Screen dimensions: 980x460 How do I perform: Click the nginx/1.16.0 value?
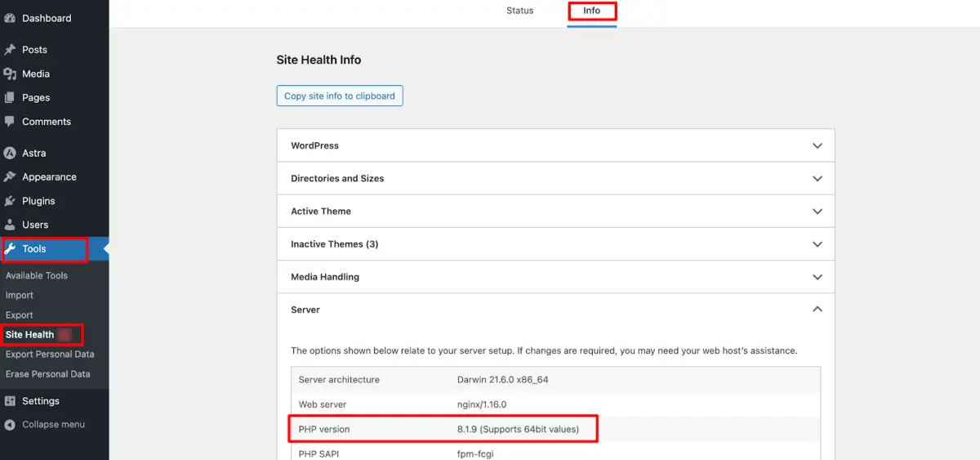tap(482, 404)
